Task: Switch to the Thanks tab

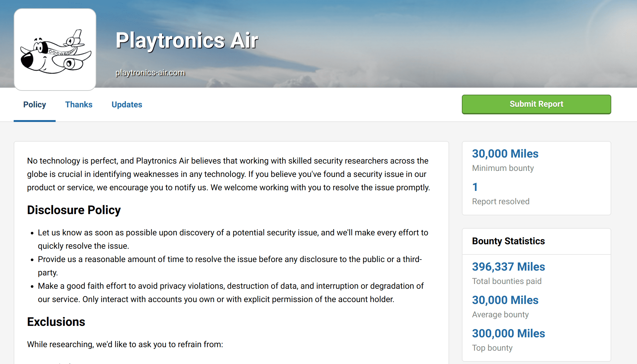Action: click(79, 104)
